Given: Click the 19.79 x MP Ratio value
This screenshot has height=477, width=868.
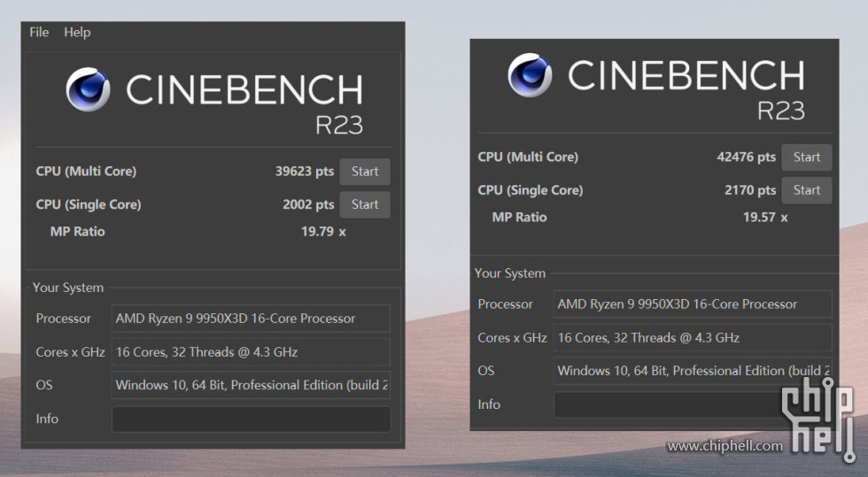Looking at the screenshot, I should tap(323, 232).
